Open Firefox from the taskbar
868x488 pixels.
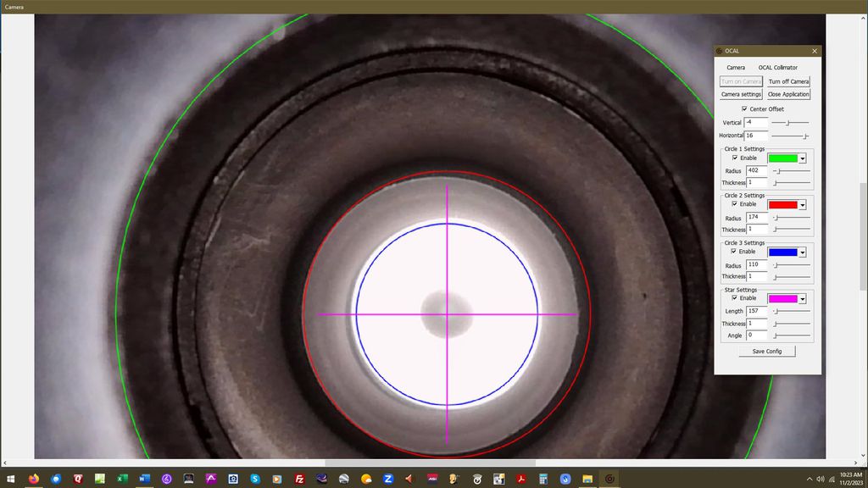tap(34, 479)
